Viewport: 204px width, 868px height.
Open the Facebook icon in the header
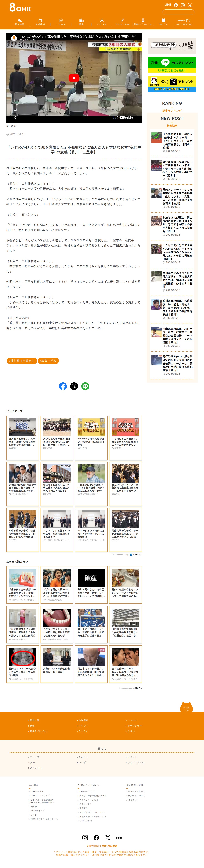click(x=176, y=5)
